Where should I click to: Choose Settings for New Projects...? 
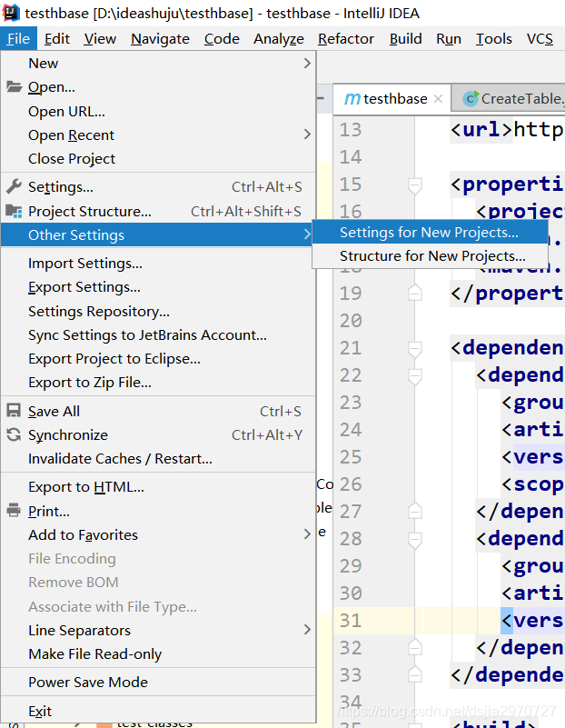430,232
